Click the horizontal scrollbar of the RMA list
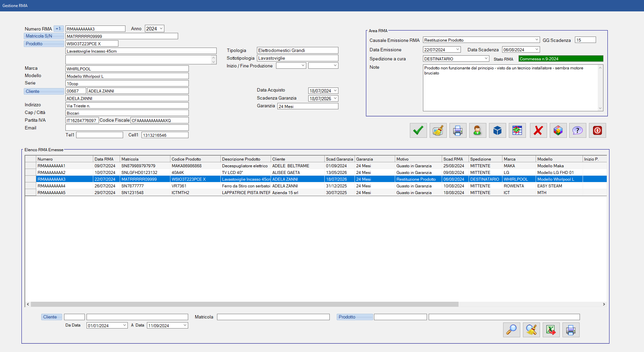644x352 pixels. pyautogui.click(x=244, y=304)
